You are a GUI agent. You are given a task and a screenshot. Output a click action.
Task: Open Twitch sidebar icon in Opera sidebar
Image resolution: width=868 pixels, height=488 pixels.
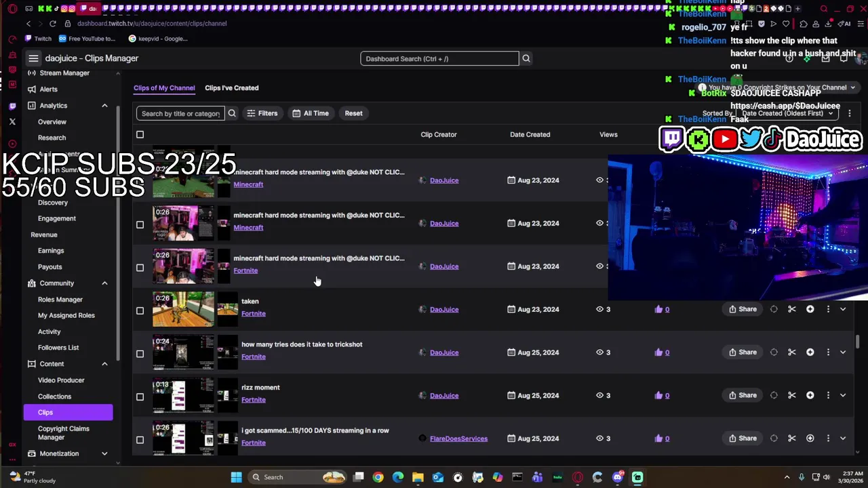pos(12,106)
